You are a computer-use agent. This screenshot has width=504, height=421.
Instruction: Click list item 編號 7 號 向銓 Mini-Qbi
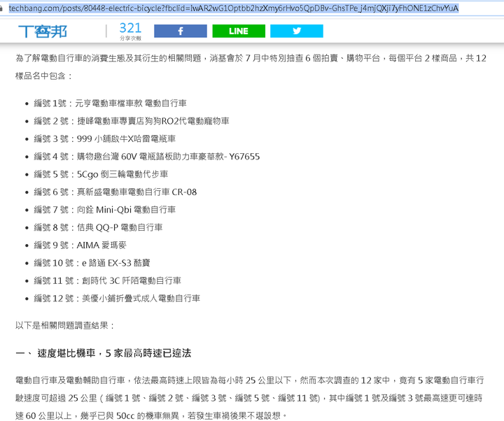click(105, 210)
